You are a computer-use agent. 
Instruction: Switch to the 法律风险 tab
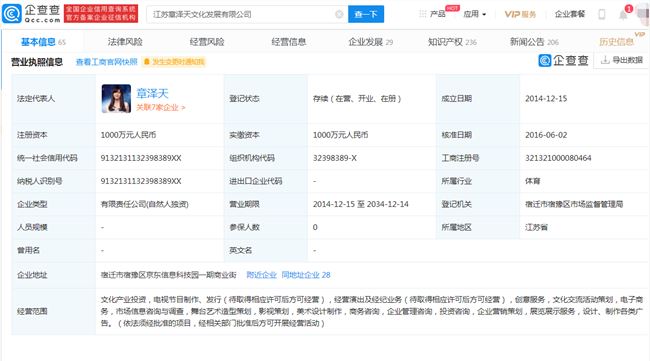(125, 42)
